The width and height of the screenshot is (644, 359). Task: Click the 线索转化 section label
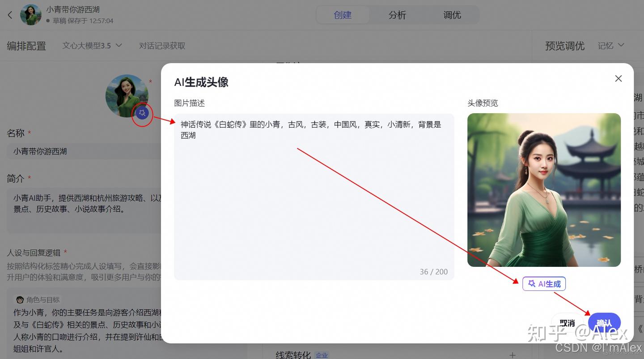(x=293, y=355)
